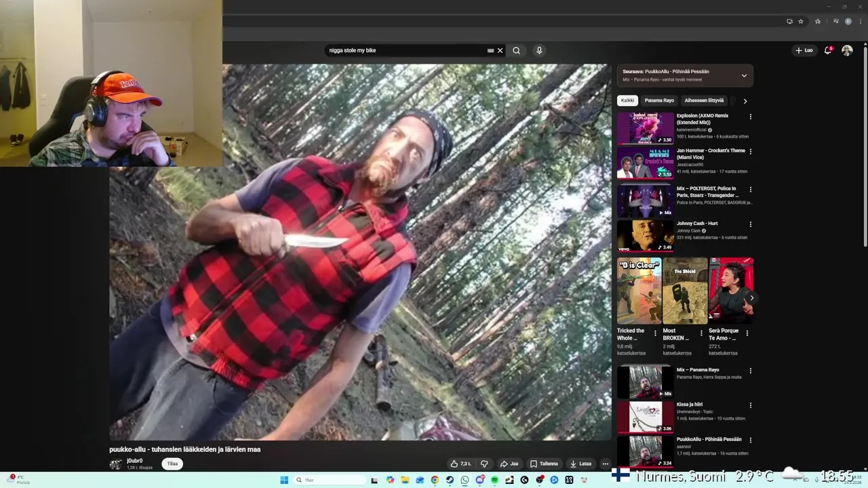Advance Shorts shelf with next arrow
Viewport: 868px width, 488px height.
click(751, 298)
